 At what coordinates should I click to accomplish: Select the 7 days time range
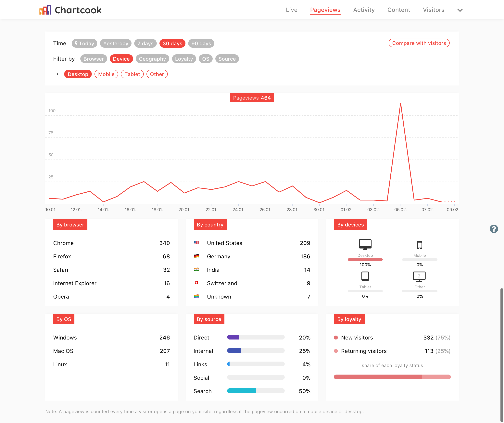[x=145, y=44]
